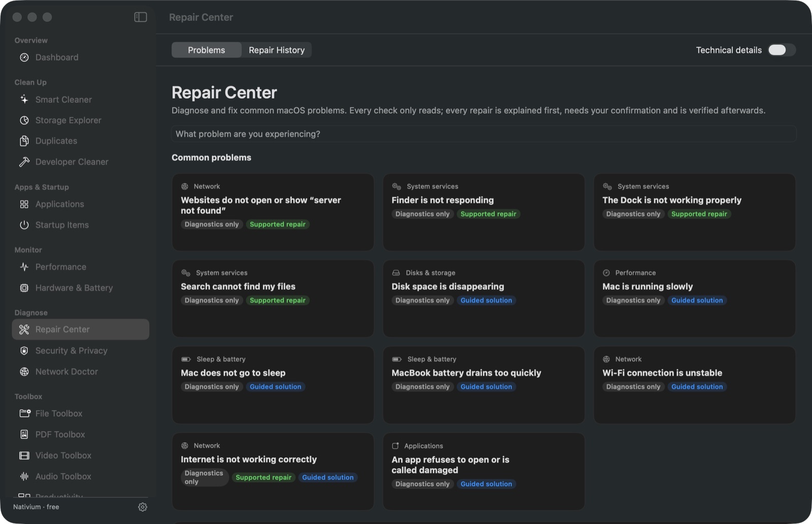Screen dimensions: 812x524
Task: Click the MacBook battery drains too quickly title
Action: pos(466,373)
